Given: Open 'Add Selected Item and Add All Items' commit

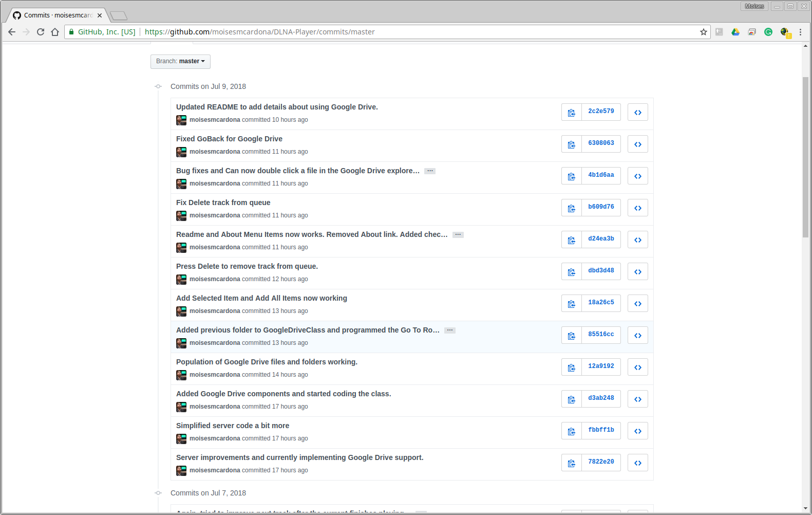Looking at the screenshot, I should coord(261,298).
